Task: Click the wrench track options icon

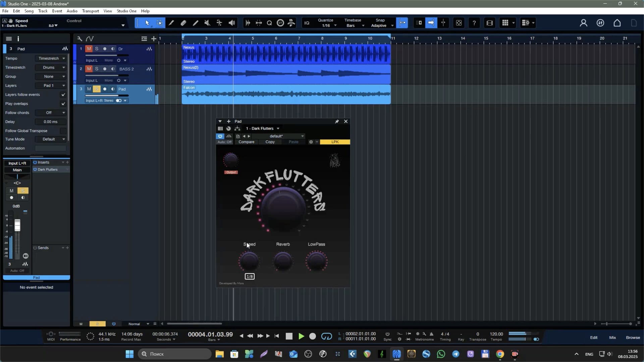Action: pyautogui.click(x=79, y=39)
